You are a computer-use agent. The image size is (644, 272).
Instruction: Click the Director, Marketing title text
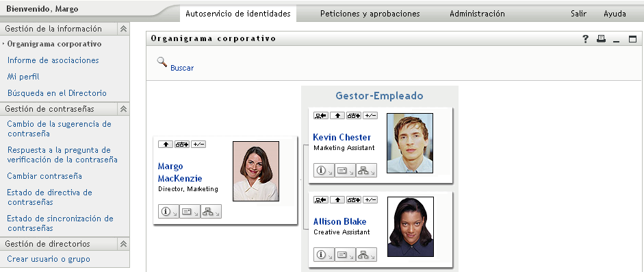[188, 189]
